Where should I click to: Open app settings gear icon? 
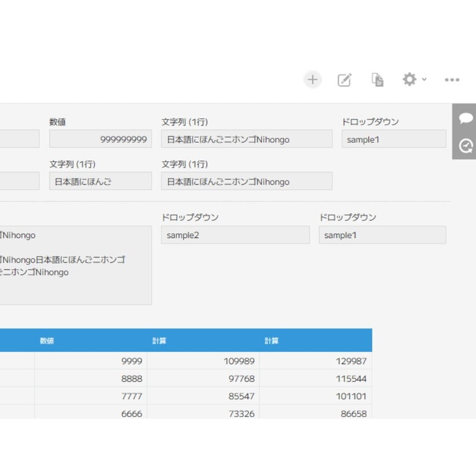point(409,79)
